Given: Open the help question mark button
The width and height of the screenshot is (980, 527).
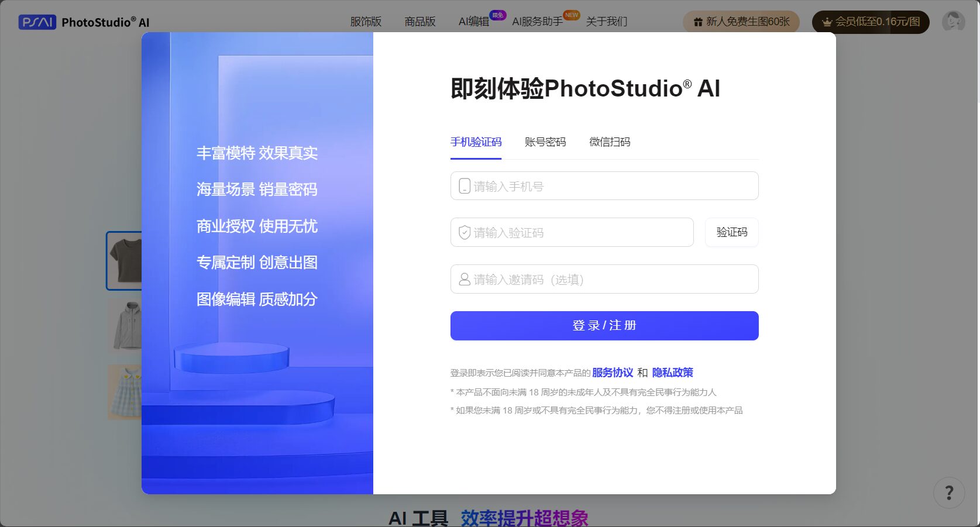Looking at the screenshot, I should click(949, 492).
